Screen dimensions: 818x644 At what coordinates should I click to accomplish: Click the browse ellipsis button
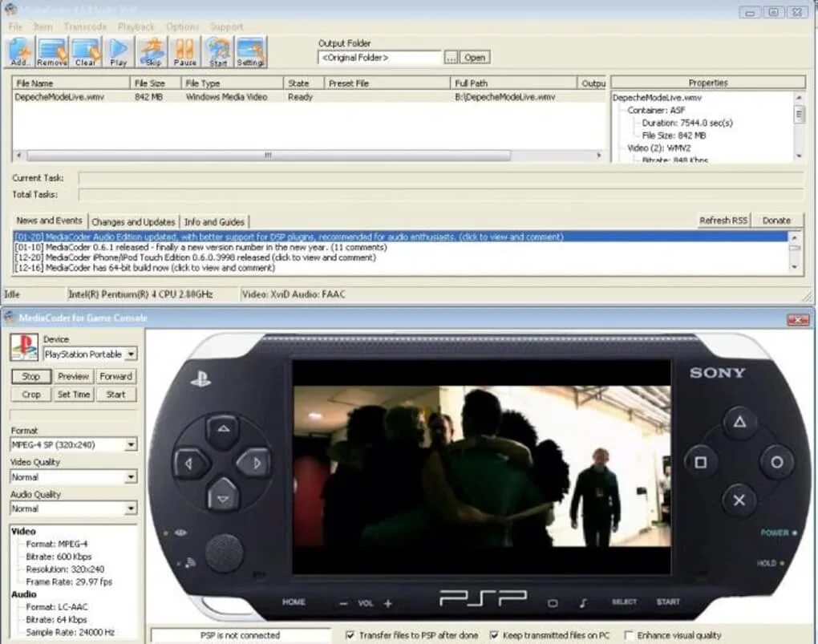pos(451,58)
